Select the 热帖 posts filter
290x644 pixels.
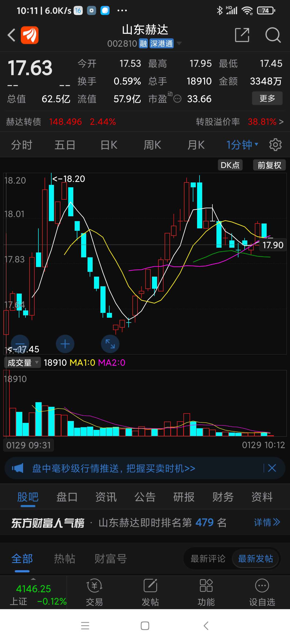pos(64,559)
